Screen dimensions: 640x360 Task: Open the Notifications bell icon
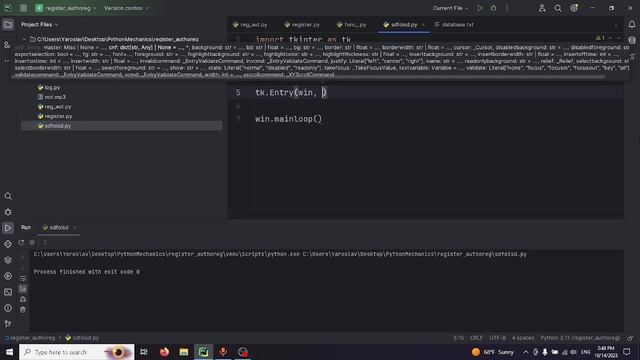632,24
